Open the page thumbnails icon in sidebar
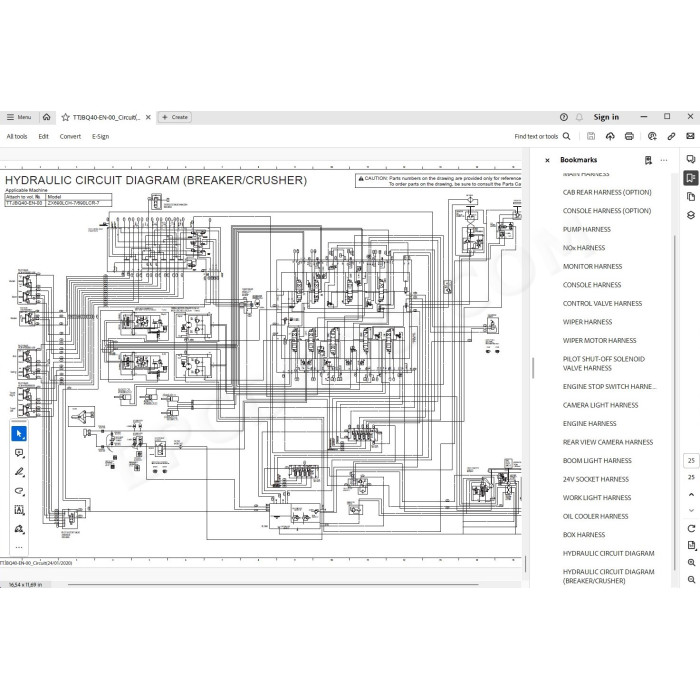The width and height of the screenshot is (700, 700). click(x=691, y=197)
